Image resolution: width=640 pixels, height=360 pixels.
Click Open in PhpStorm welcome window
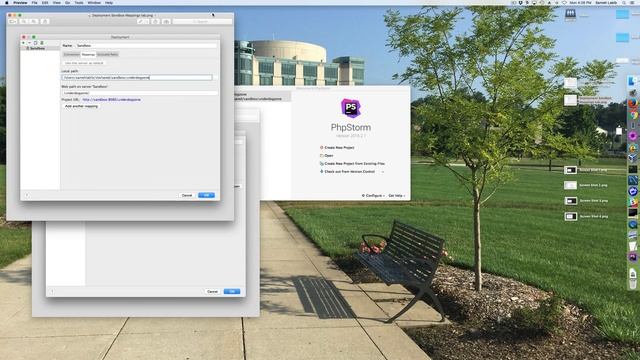pos(327,156)
